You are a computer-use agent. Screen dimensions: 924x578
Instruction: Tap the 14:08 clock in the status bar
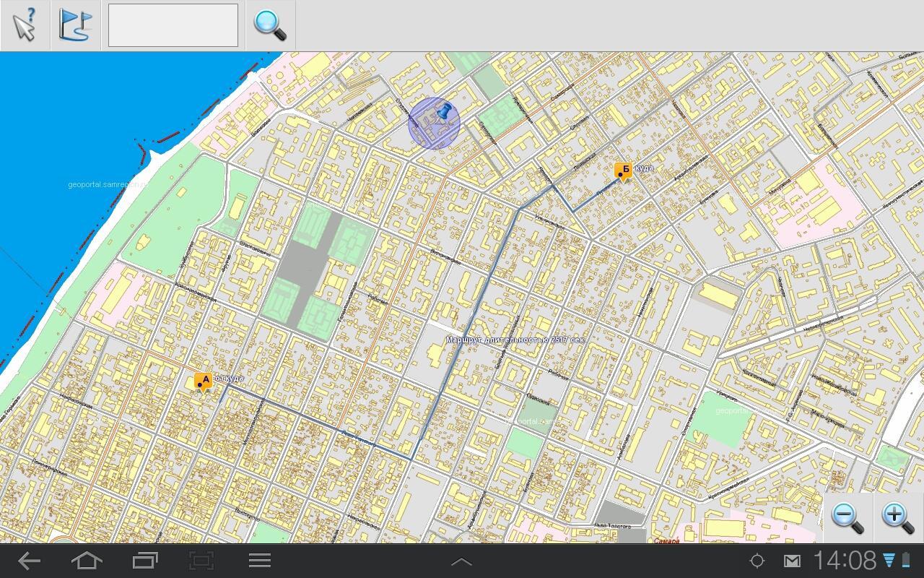pyautogui.click(x=845, y=561)
